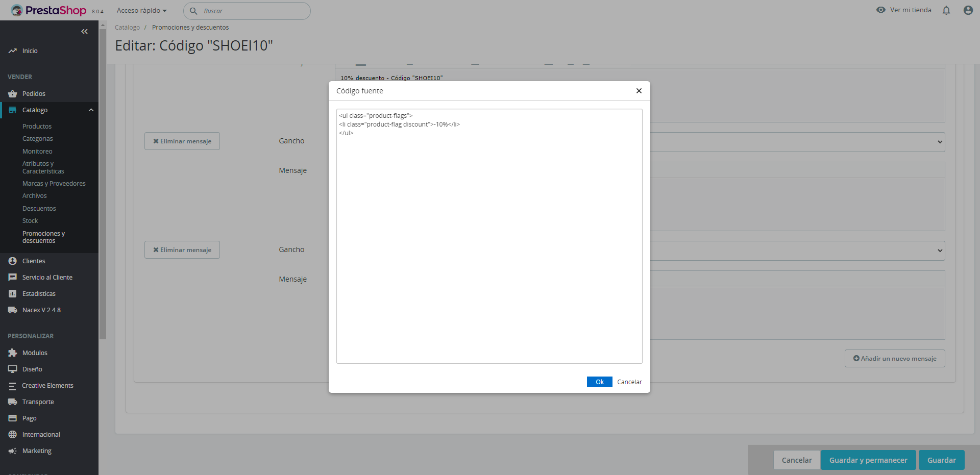
Task: Collapse the Catalogo menu chevron
Action: [91, 110]
